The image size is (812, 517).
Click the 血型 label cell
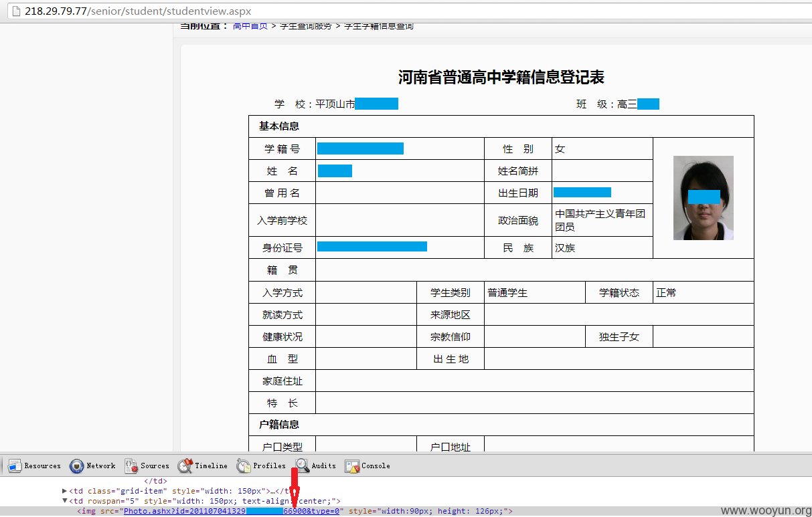[x=282, y=358]
